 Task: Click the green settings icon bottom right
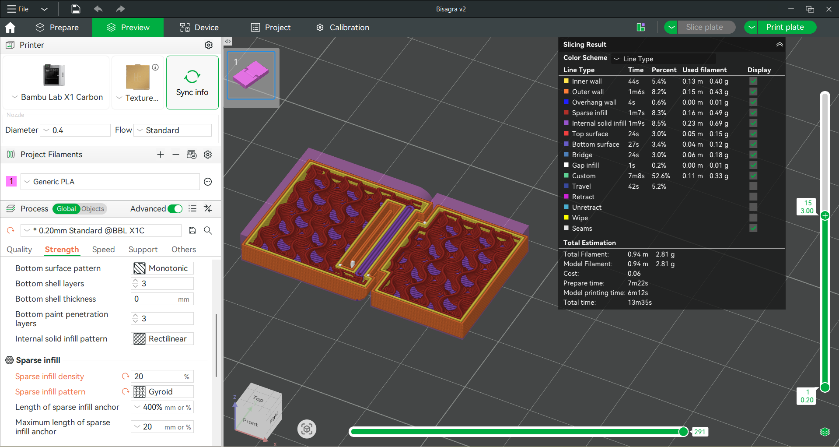(x=825, y=431)
